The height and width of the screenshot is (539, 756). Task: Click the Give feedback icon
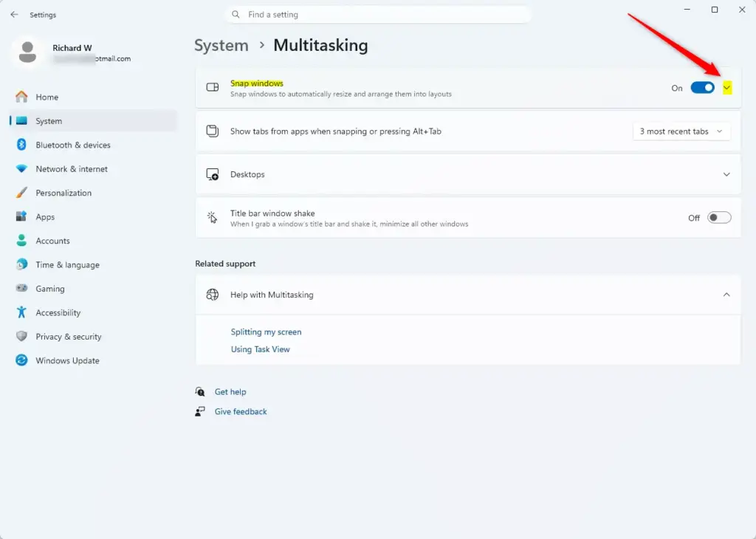(x=199, y=411)
